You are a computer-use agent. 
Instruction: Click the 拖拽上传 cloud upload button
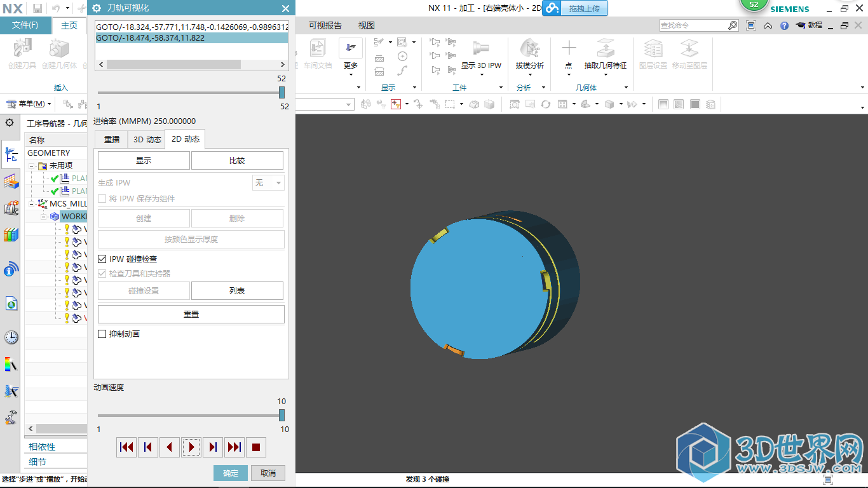(x=575, y=8)
